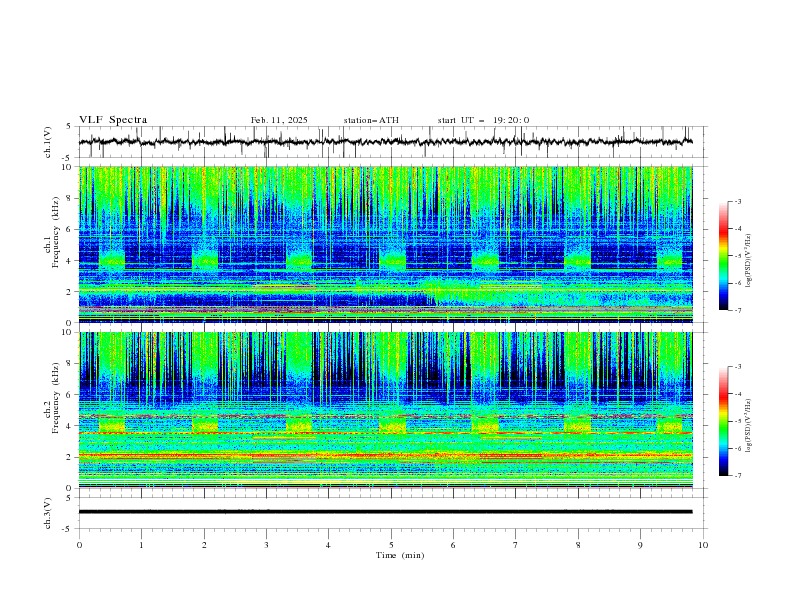Click the "10" kHz tick on ch.1 frequency axis

point(70,167)
